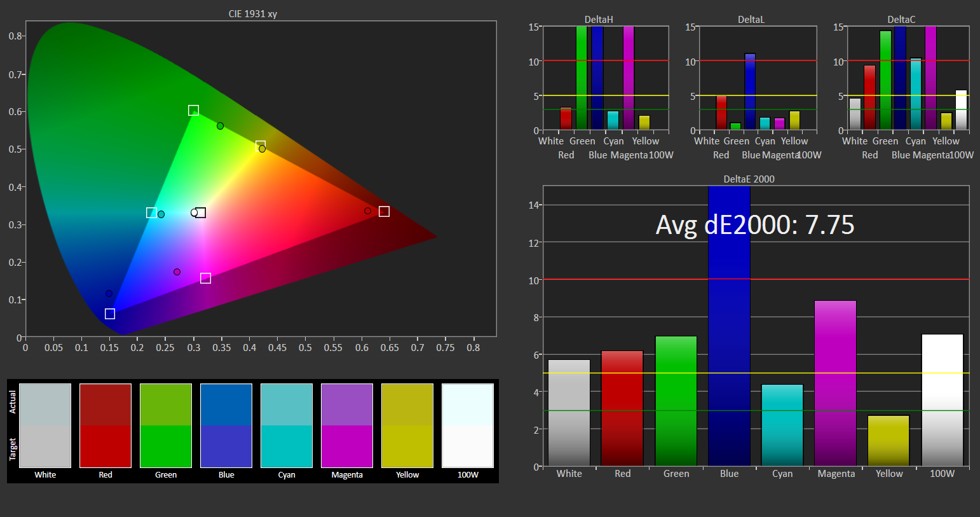Viewport: 980px width, 517px height.
Task: Click the red measured point circle on CIE diagram
Action: pyautogui.click(x=367, y=211)
